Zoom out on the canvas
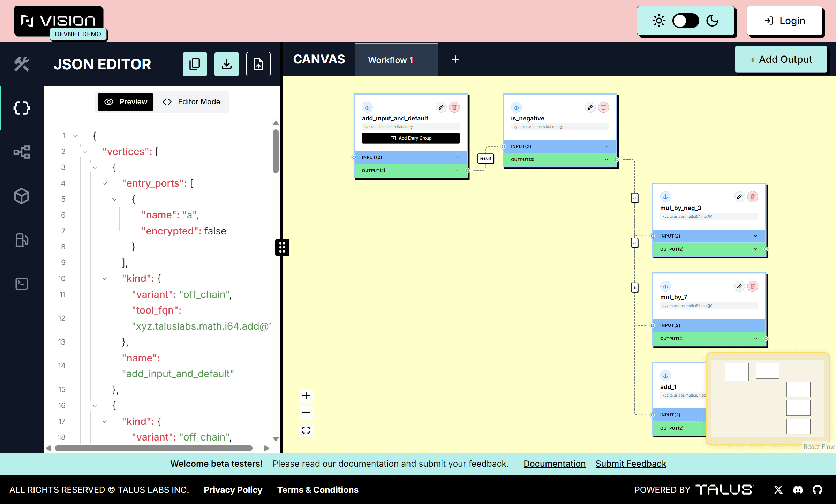This screenshot has height=504, width=836. 306,413
